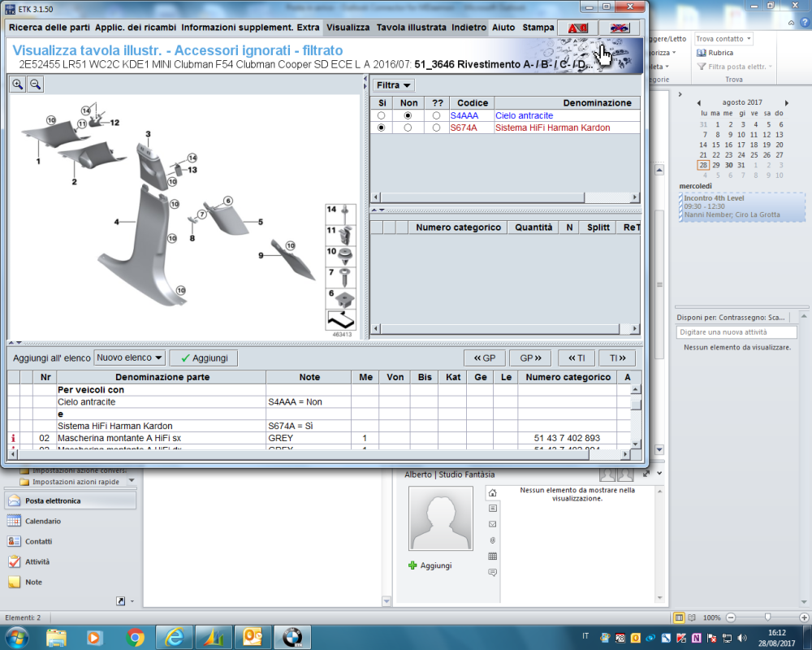The height and width of the screenshot is (650, 812).
Task: Click the red A language icon button
Action: point(578,28)
